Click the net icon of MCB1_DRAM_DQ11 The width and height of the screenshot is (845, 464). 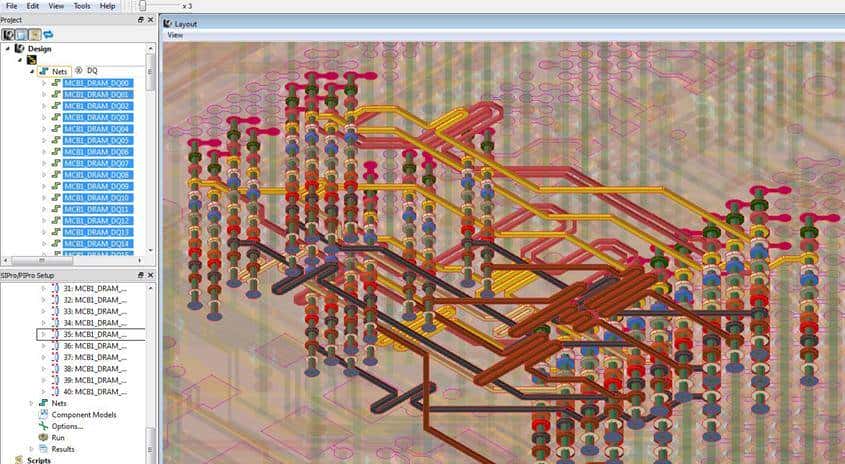pos(56,209)
